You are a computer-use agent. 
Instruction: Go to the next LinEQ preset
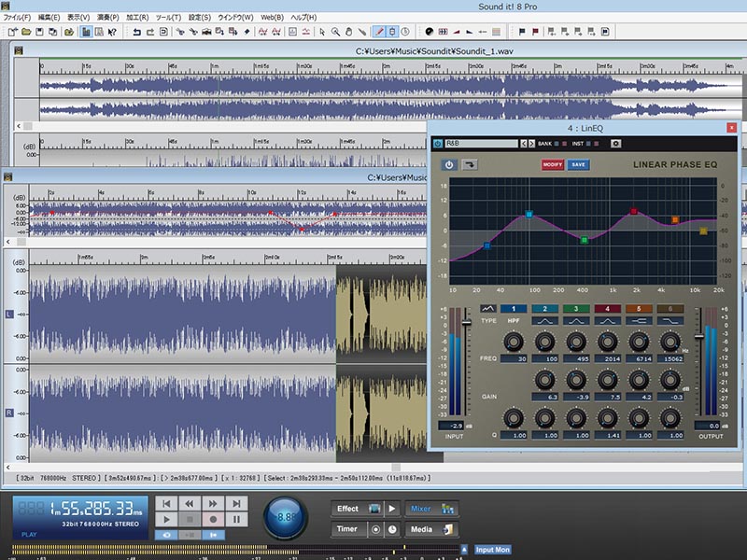[531, 144]
